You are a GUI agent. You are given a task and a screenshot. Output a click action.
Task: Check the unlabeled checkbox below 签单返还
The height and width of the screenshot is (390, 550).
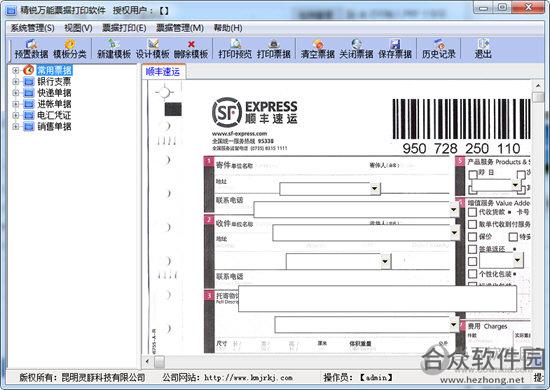(x=472, y=261)
